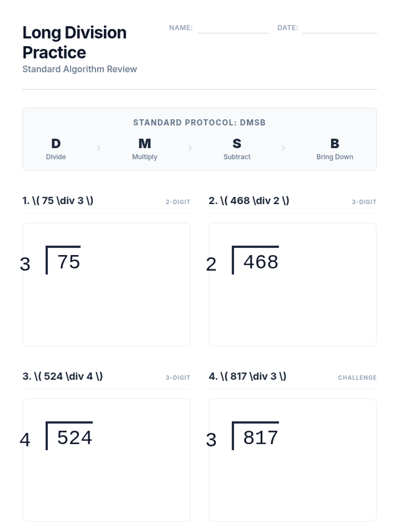Click the dividend 817 in problem 4
This screenshot has width=399, height=532.
click(x=261, y=438)
